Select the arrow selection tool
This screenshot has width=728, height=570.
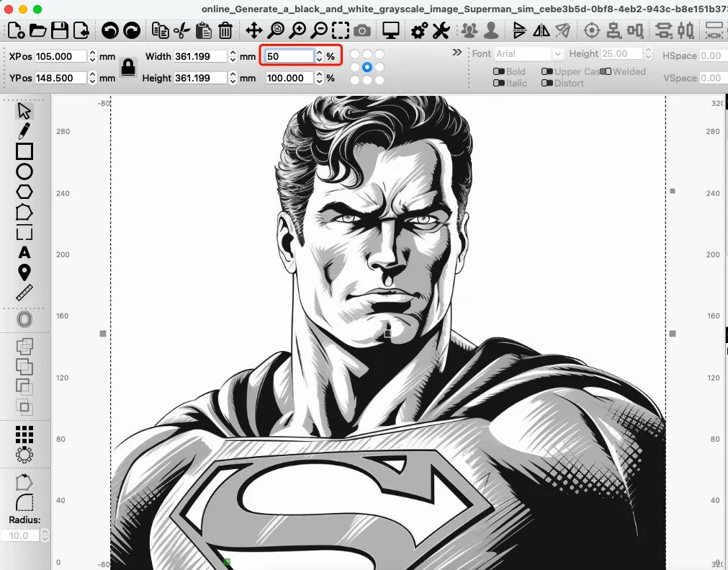pyautogui.click(x=24, y=110)
